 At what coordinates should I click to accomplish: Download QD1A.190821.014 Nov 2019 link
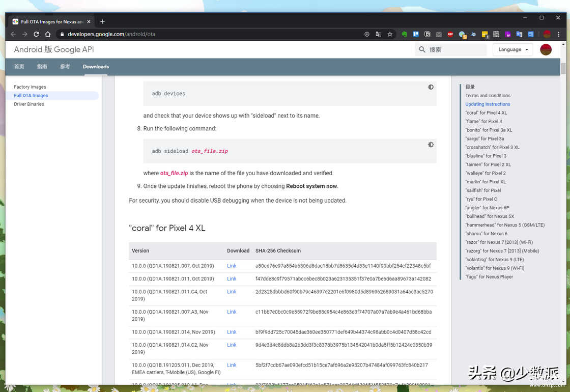pyautogui.click(x=232, y=332)
